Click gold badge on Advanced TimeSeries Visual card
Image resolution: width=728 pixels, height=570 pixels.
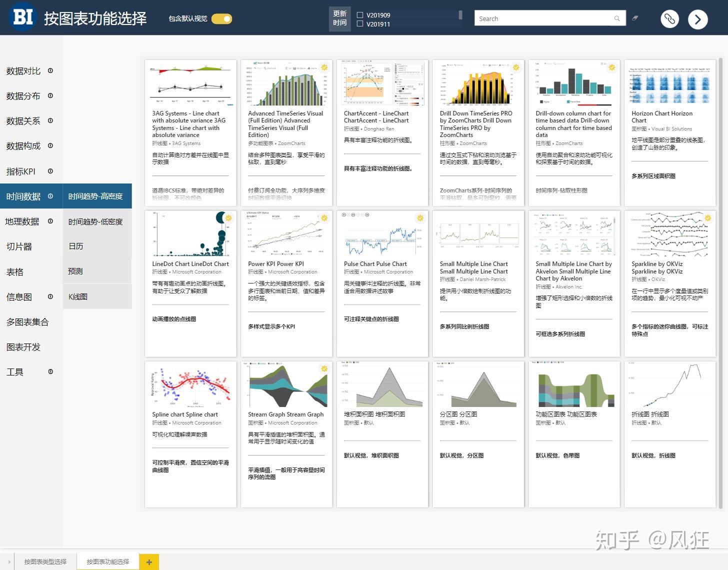324,67
